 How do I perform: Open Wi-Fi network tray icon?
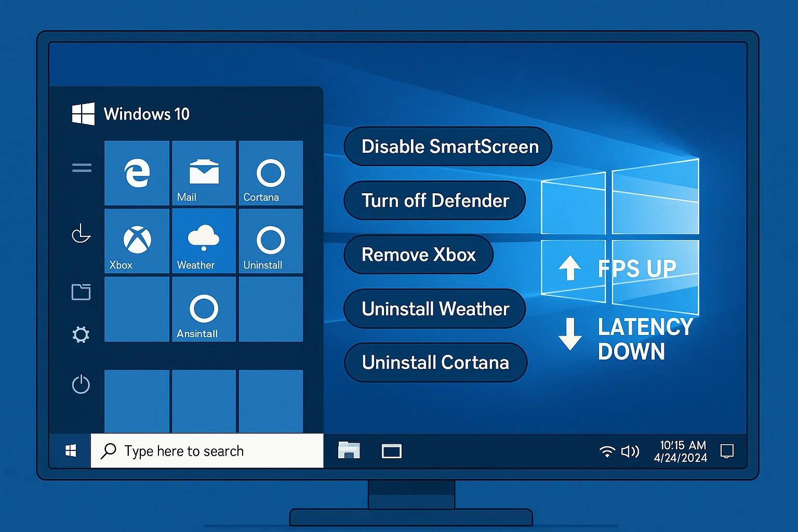(607, 451)
